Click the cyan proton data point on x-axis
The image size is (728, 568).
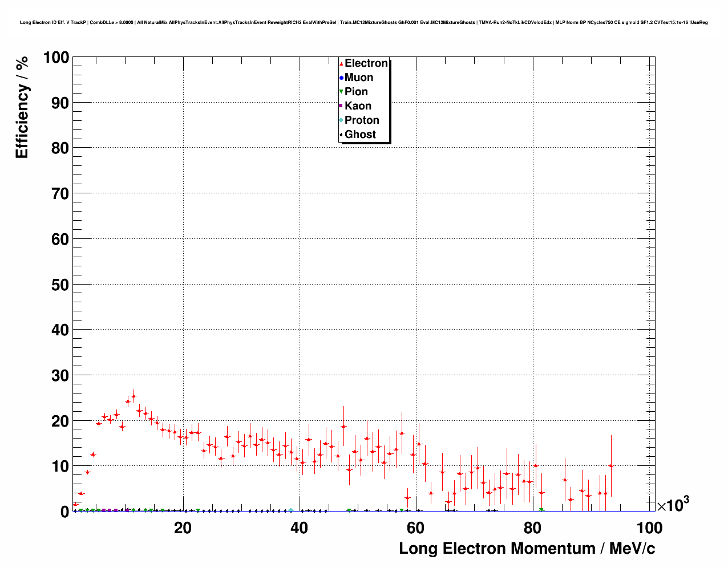pyautogui.click(x=290, y=510)
